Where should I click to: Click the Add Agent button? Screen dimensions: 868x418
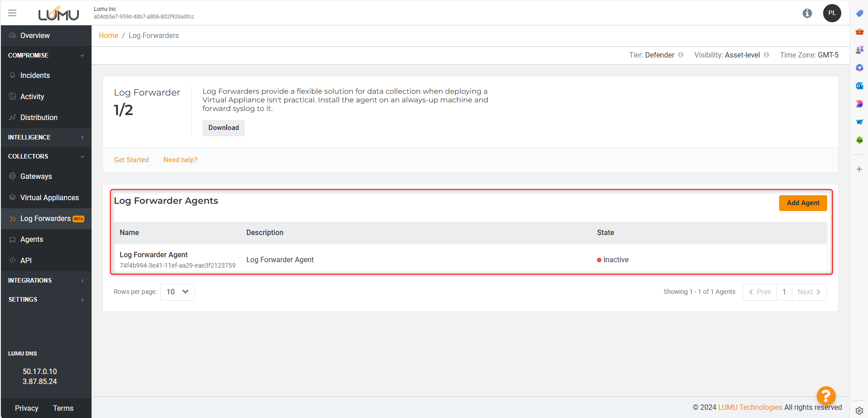tap(803, 203)
